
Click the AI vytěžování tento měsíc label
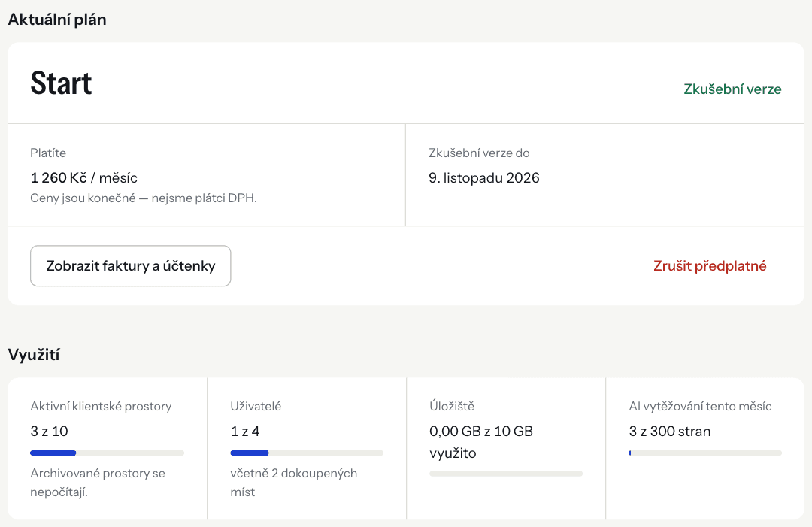[700, 407]
